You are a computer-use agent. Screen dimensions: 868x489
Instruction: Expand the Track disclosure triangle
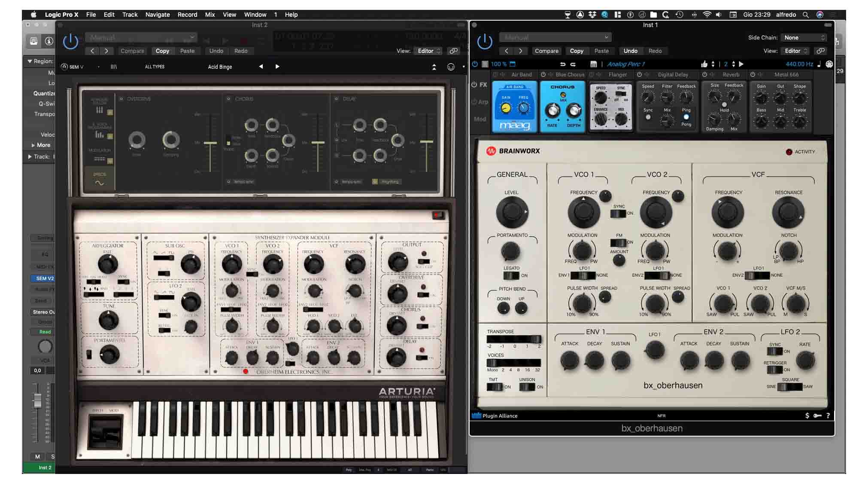pyautogui.click(x=30, y=156)
